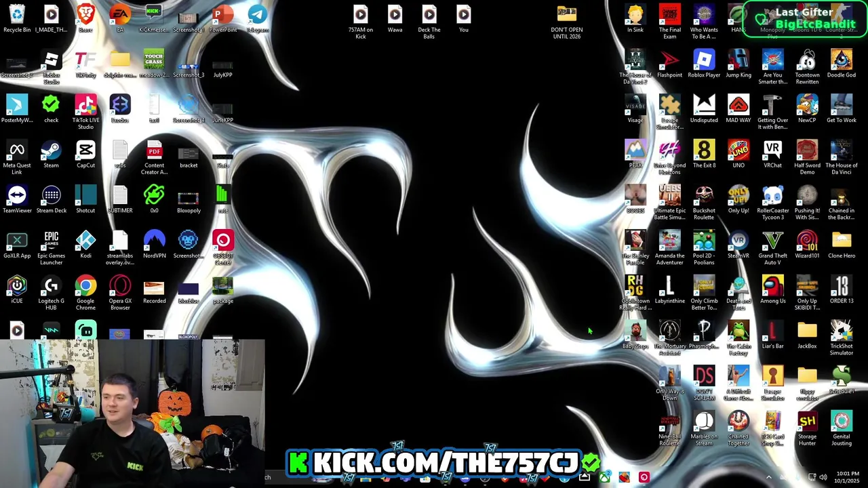Open Storage Hunter game shortcut
The image size is (868, 488).
pyautogui.click(x=807, y=429)
